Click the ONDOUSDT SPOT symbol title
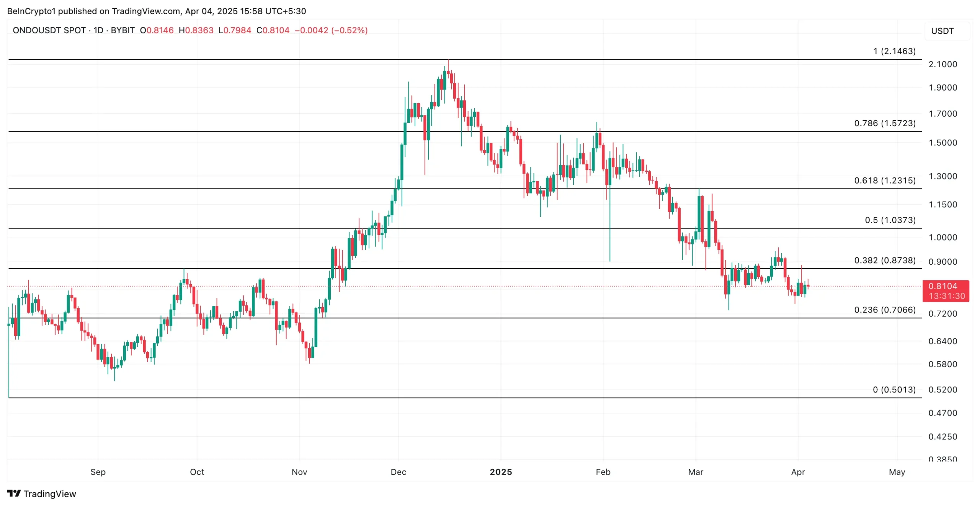This screenshot has height=506, width=980. coord(49,30)
